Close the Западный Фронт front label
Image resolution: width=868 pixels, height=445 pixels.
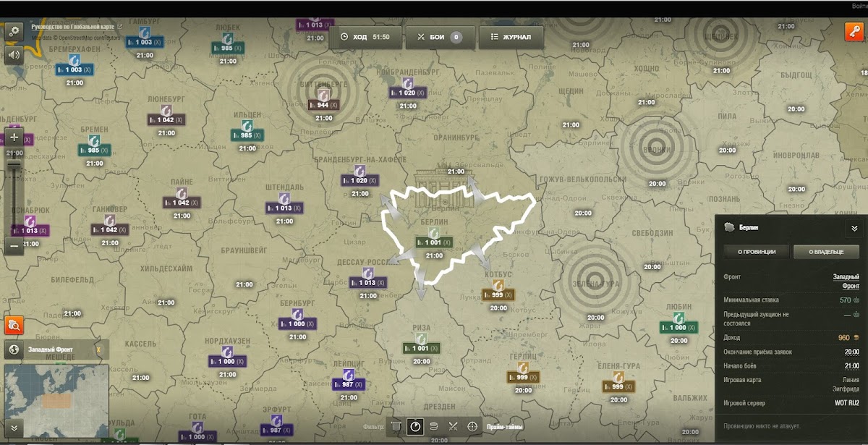click(98, 350)
